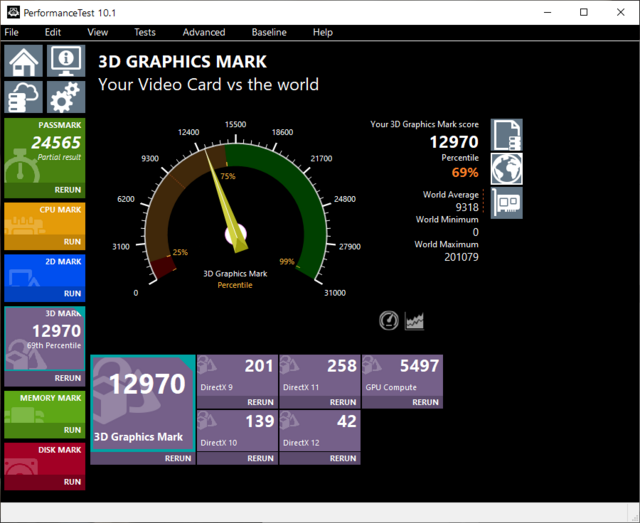The height and width of the screenshot is (523, 640).
Task: Open the Home dashboard icon
Action: point(24,61)
